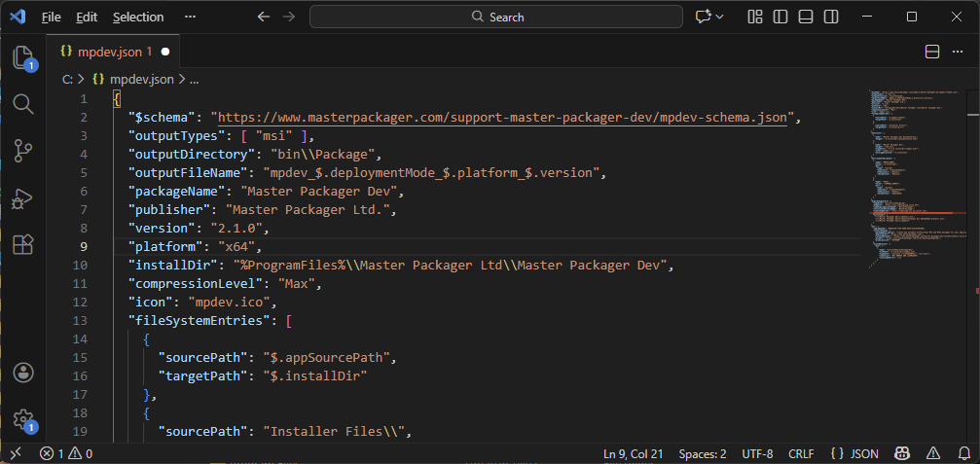Minimize the VS Code window
The width and height of the screenshot is (980, 464).
pyautogui.click(x=867, y=17)
